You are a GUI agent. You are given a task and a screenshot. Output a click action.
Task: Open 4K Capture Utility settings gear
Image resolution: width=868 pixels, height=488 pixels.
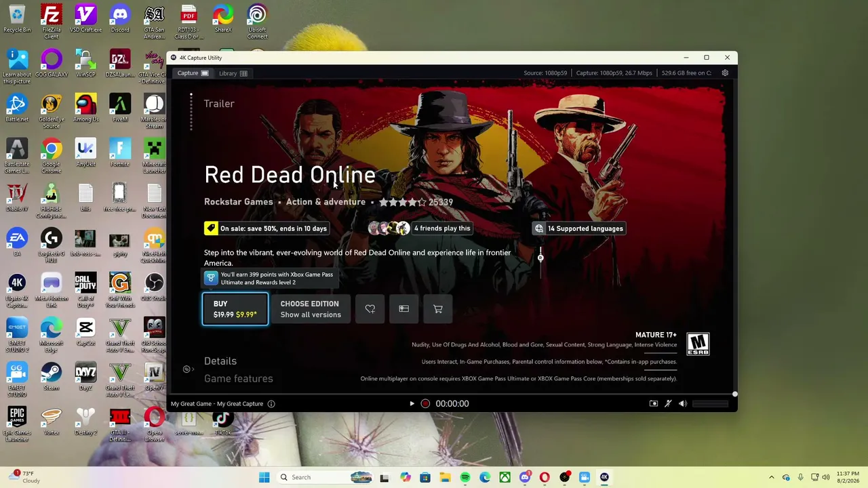[x=725, y=73]
